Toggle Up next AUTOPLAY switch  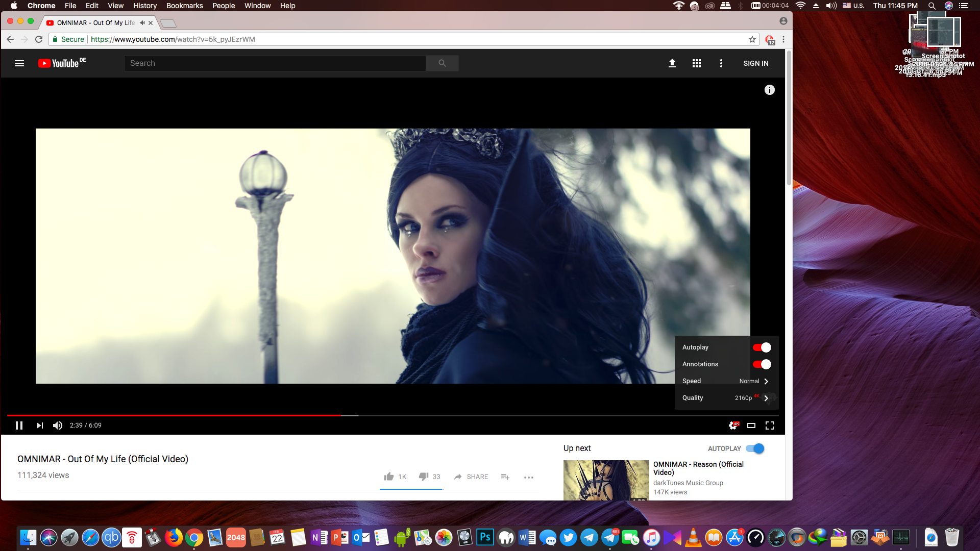(x=755, y=448)
